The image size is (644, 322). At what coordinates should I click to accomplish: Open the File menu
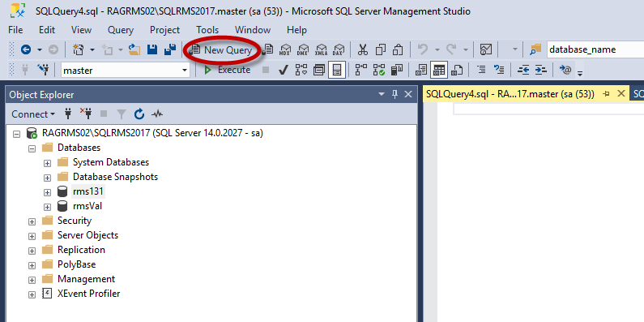[x=15, y=30]
